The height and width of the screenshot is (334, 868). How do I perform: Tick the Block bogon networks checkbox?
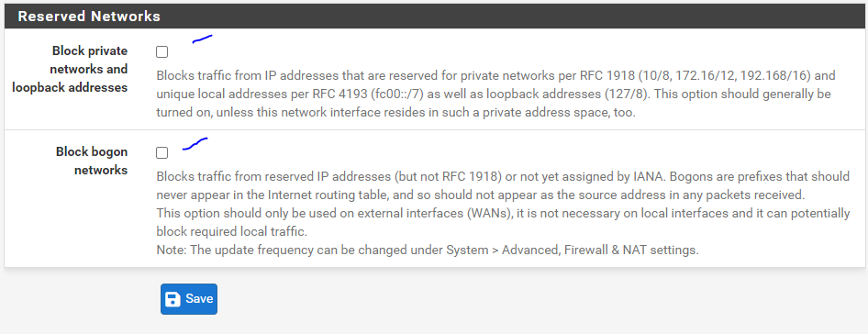tap(161, 152)
